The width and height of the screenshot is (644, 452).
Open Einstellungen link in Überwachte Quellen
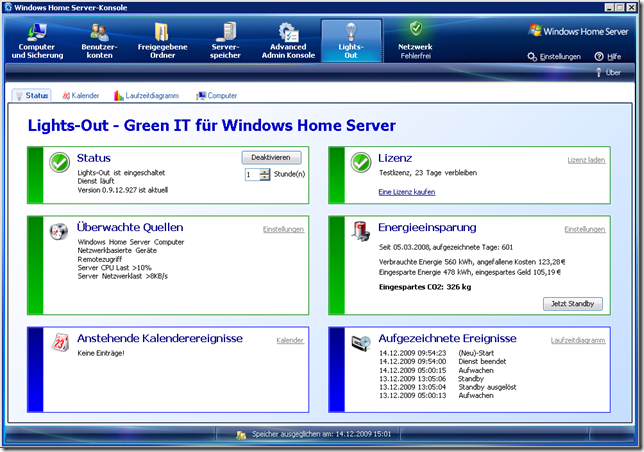point(283,229)
